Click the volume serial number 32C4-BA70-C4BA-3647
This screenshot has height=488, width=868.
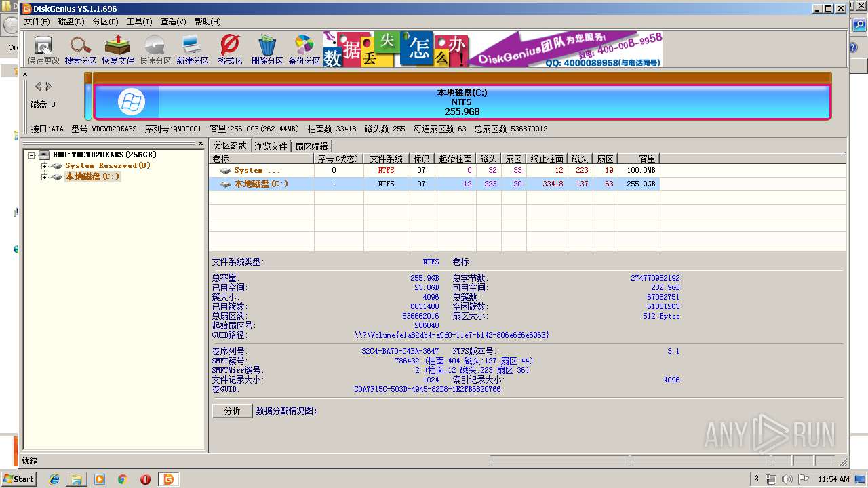click(400, 351)
